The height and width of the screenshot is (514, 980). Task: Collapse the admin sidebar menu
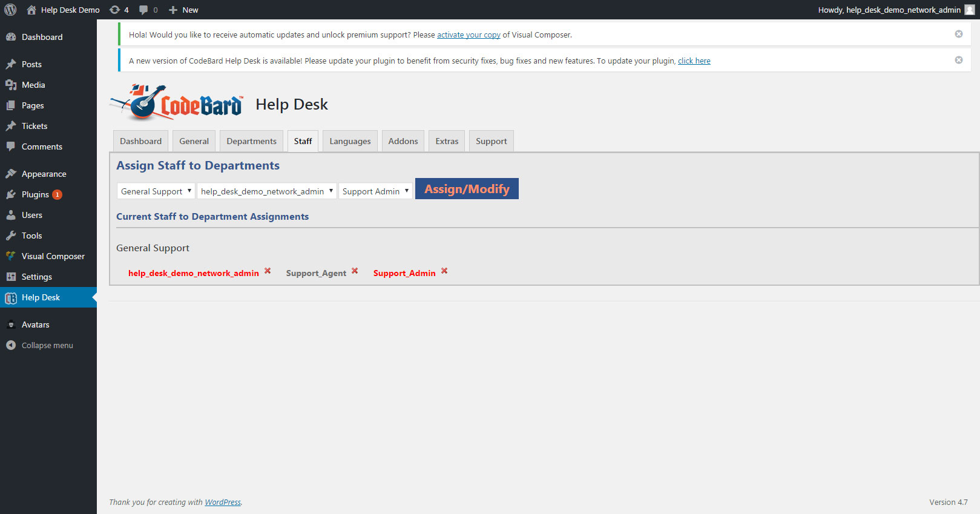48,345
